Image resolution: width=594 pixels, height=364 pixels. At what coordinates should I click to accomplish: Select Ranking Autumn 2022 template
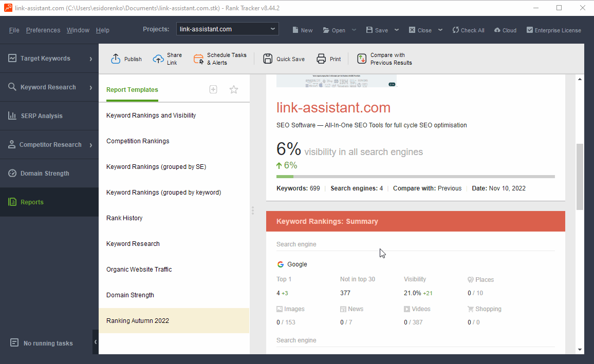174,321
